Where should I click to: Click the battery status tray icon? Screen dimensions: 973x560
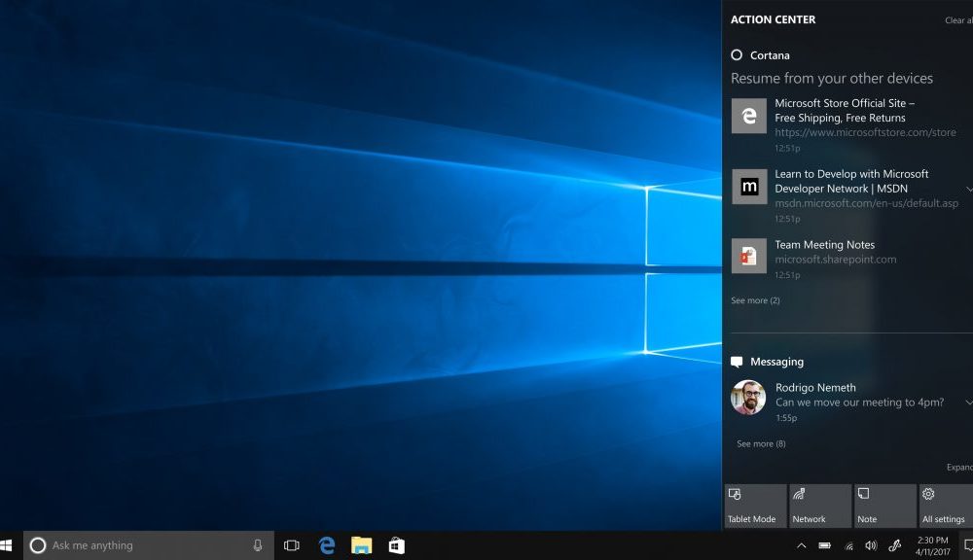pos(824,545)
